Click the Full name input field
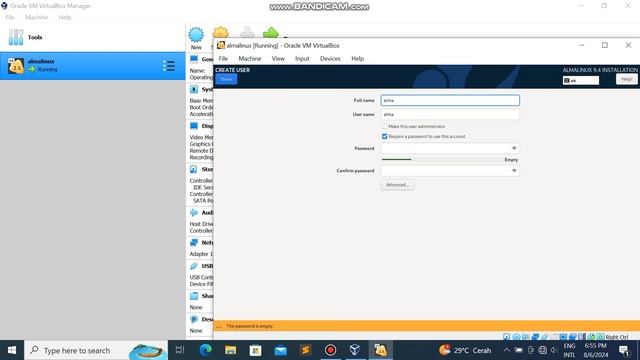 450,100
